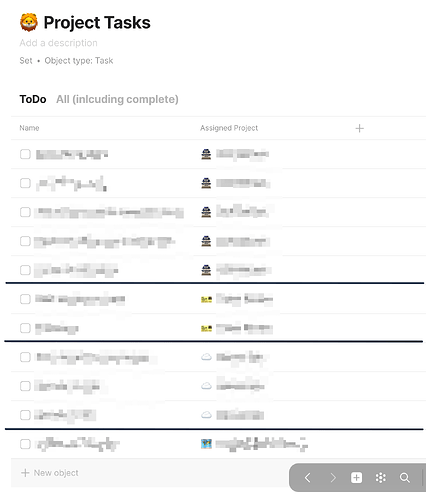
Task: Add a new column with plus icon
Action: click(x=359, y=128)
